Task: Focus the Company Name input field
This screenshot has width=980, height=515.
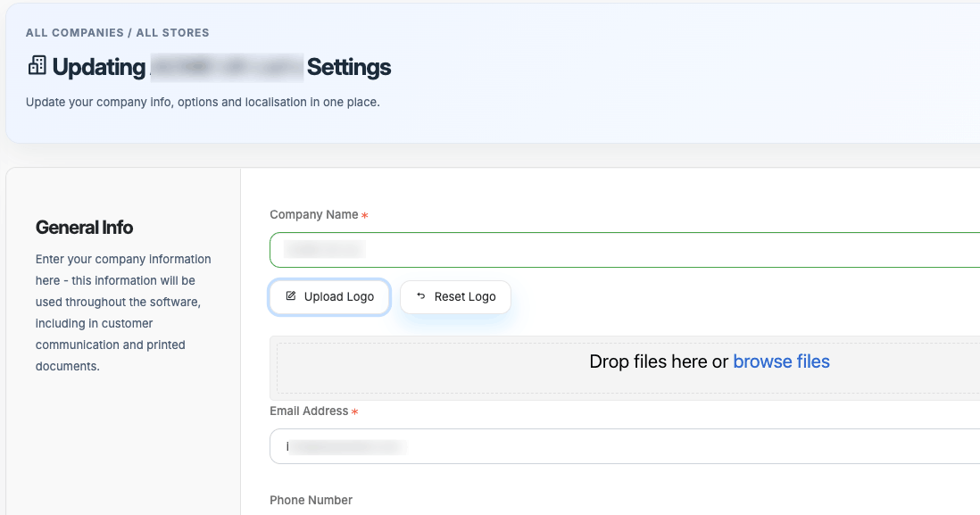Action: [x=625, y=250]
